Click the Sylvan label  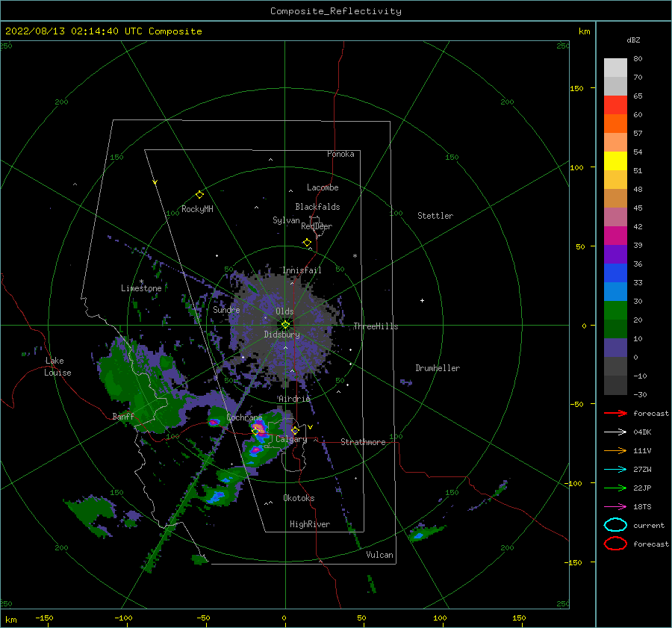tap(286, 220)
